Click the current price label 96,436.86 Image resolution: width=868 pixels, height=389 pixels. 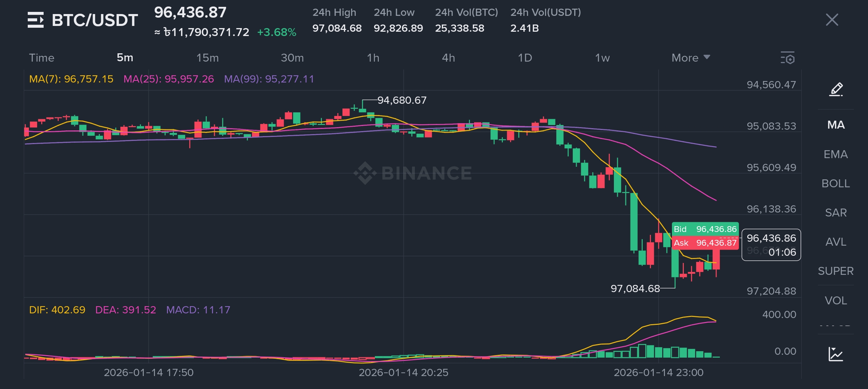[771, 238]
